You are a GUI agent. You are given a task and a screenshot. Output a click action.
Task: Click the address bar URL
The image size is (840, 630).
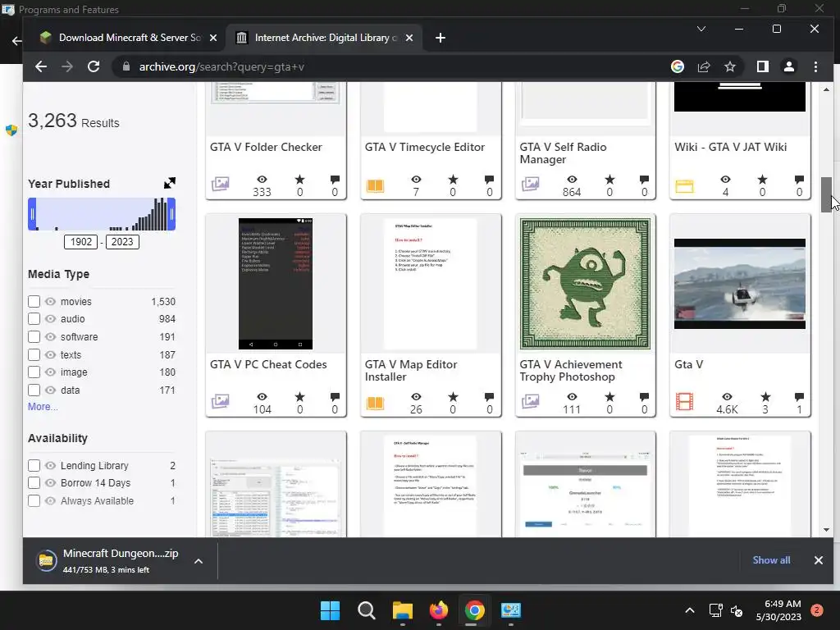point(221,67)
